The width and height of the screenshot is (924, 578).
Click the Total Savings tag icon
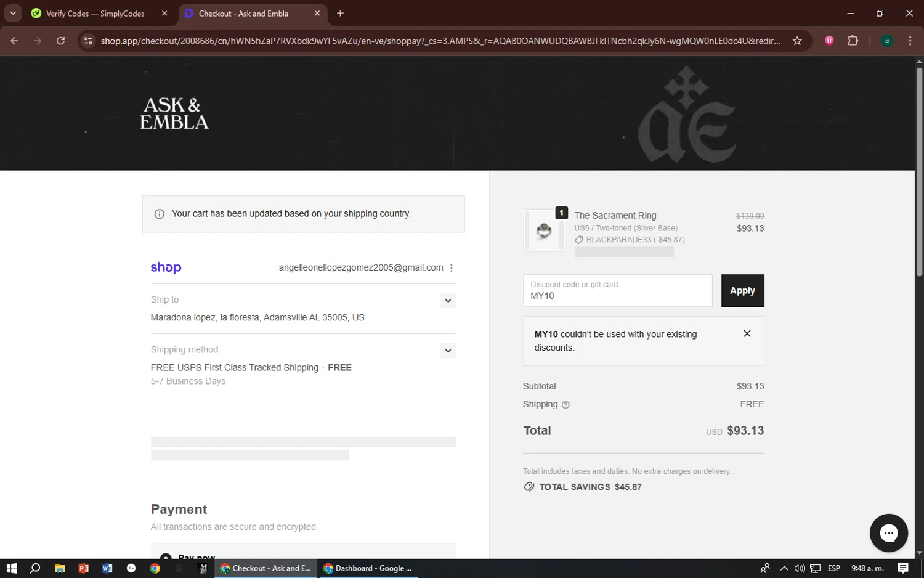[529, 487]
